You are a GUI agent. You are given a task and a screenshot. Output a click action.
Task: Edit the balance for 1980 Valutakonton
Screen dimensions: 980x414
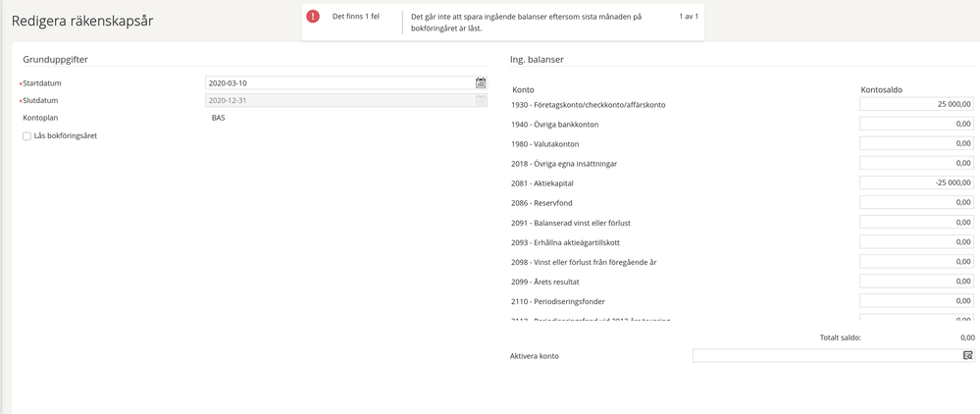click(x=916, y=144)
